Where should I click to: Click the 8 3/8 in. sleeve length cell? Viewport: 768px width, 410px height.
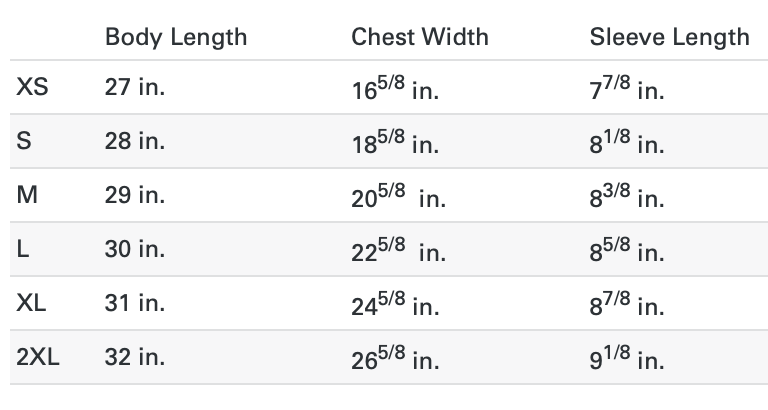tap(627, 195)
